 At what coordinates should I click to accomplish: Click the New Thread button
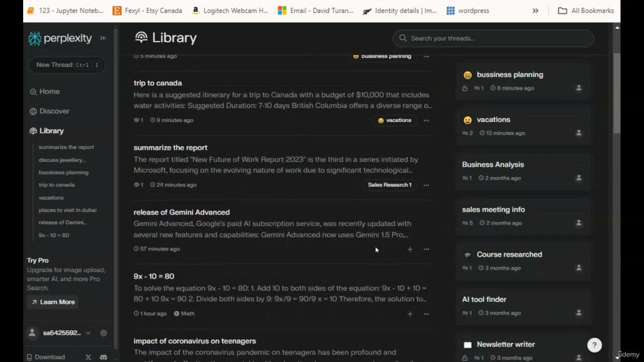[67, 65]
